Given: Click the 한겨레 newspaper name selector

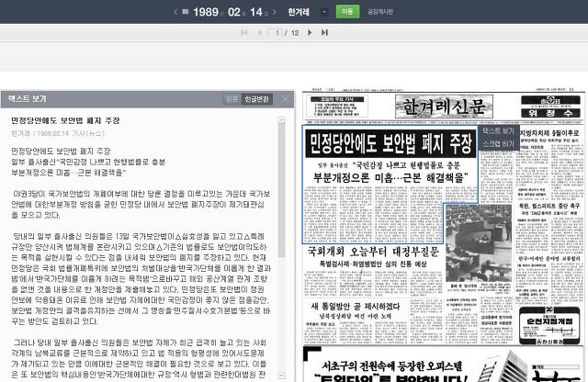Looking at the screenshot, I should 299,12.
